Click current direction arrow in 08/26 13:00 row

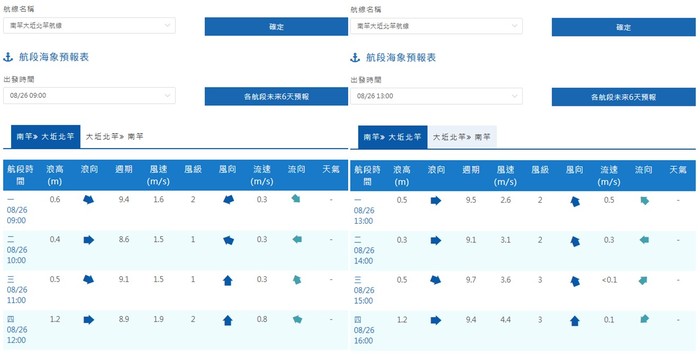pyautogui.click(x=644, y=201)
